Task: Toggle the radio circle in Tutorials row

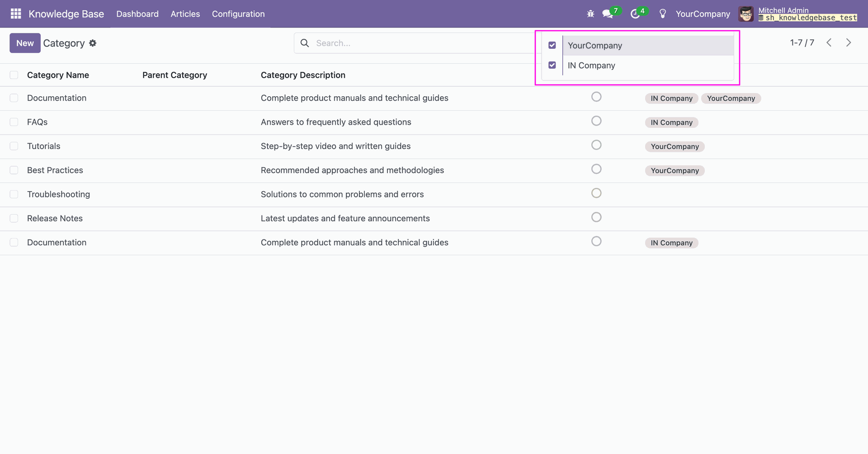Action: coord(596,145)
